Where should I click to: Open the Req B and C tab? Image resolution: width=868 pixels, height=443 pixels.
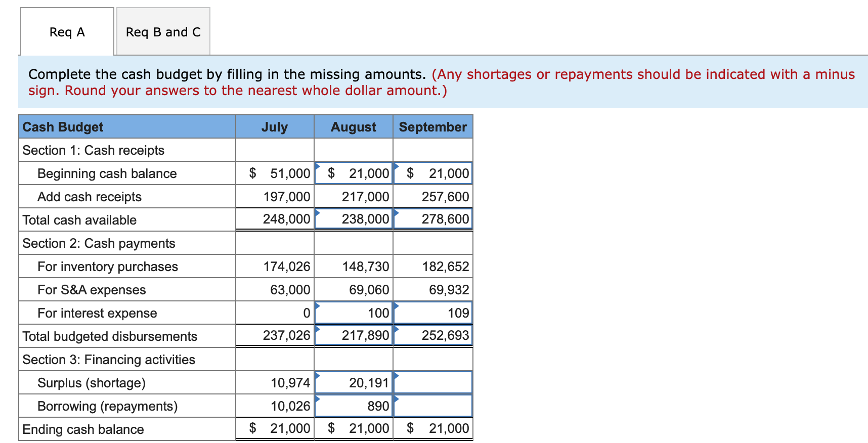click(163, 31)
